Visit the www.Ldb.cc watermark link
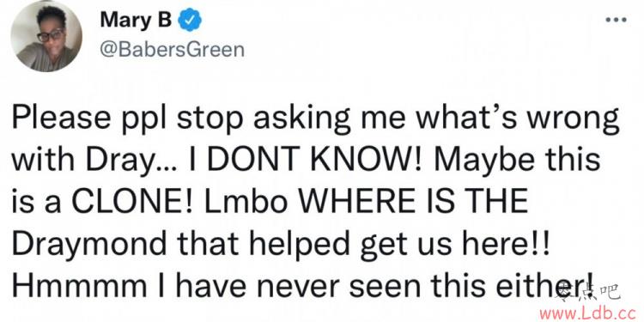 pos(590,314)
